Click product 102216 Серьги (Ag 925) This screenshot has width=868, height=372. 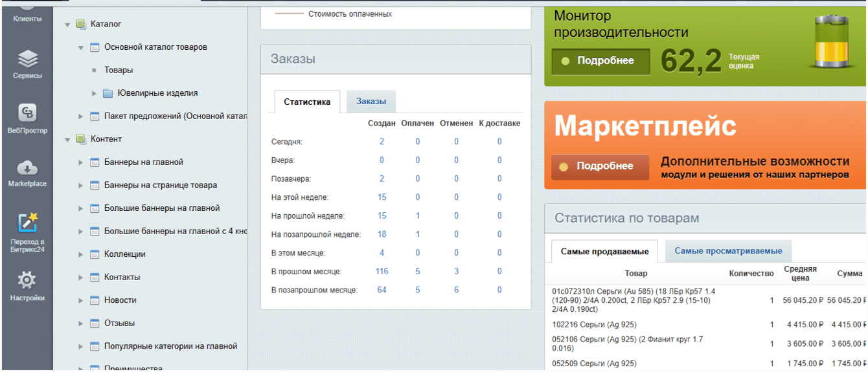click(594, 325)
